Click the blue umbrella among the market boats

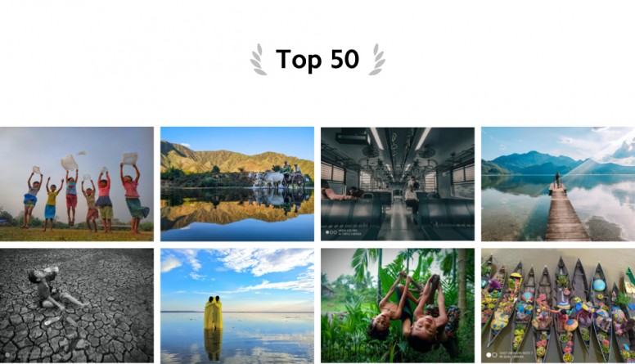click(599, 285)
